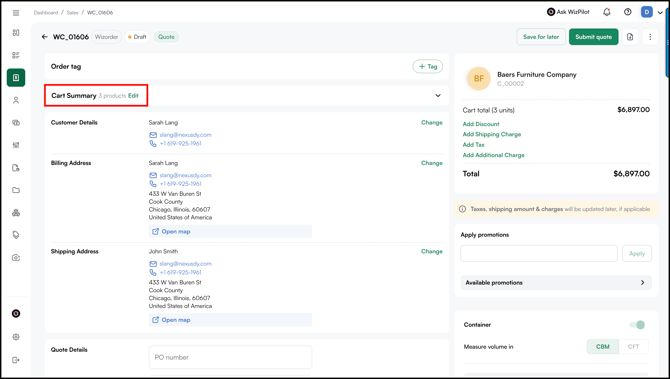
Task: Select CFT volume unit
Action: click(x=633, y=347)
